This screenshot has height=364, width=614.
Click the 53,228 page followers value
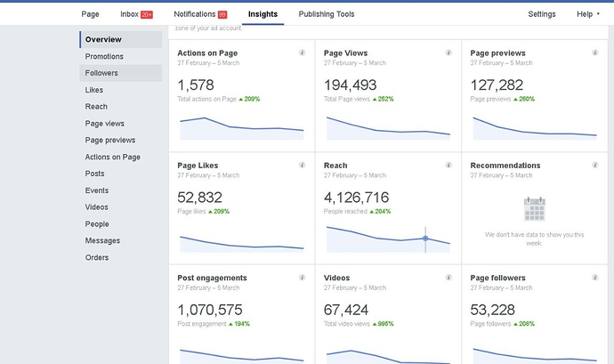point(492,310)
